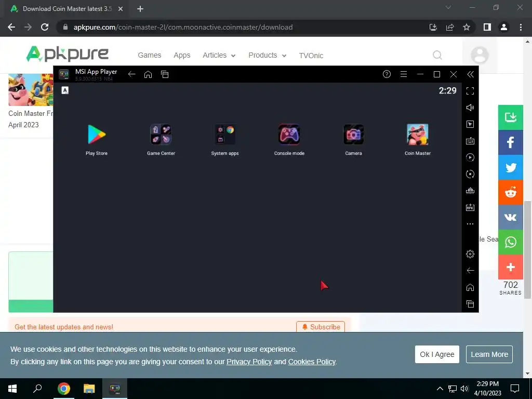
Task: Launch Console mode
Action: click(289, 135)
